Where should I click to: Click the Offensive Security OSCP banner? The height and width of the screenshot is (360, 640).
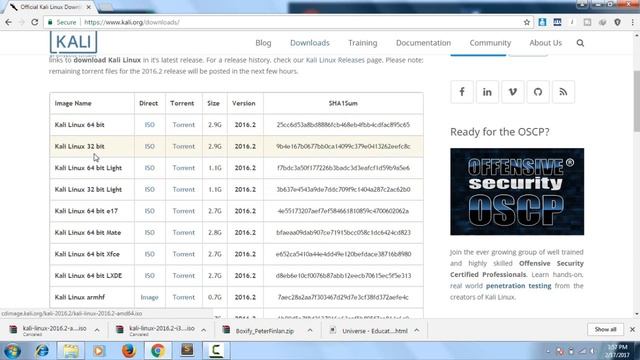517,191
